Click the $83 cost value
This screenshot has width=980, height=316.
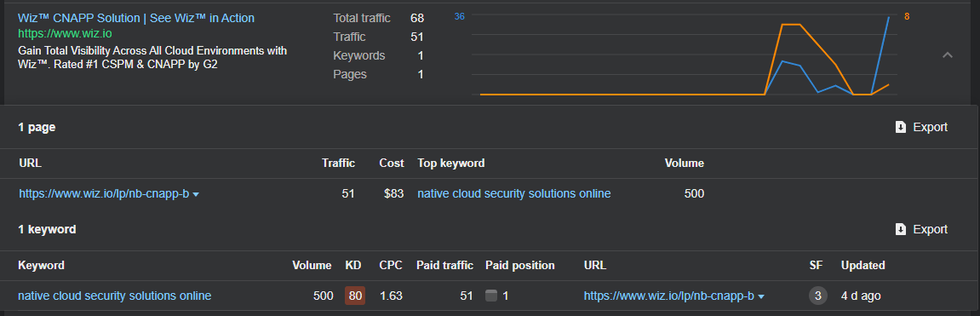tap(393, 194)
